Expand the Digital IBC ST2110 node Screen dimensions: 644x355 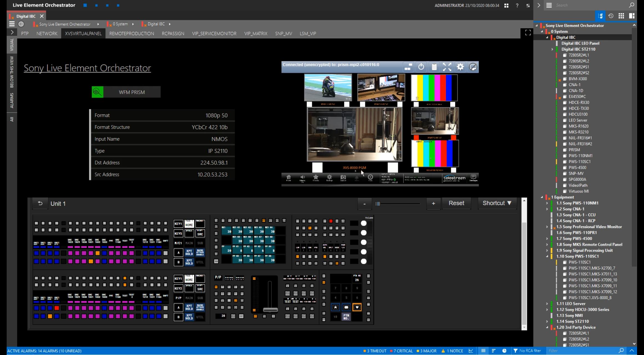click(x=552, y=49)
